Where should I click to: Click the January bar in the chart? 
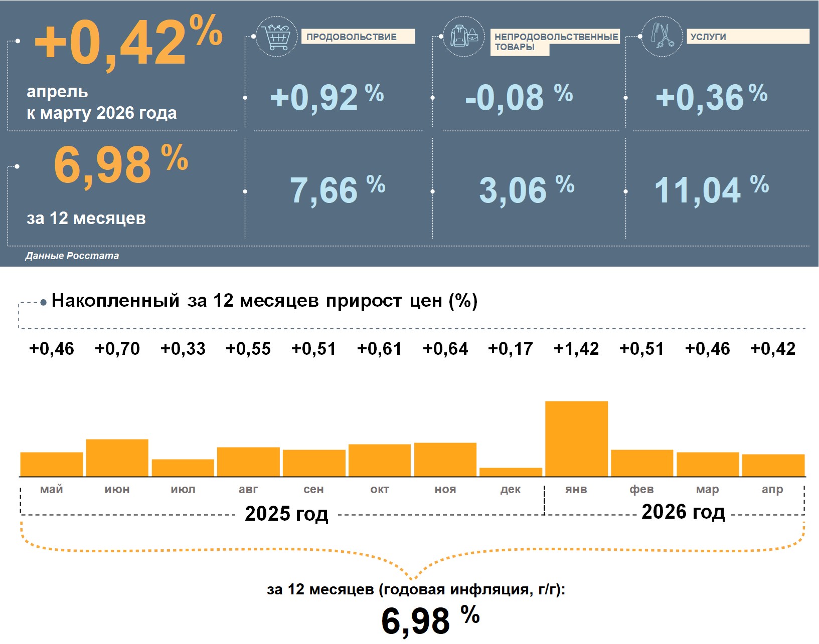point(576,439)
